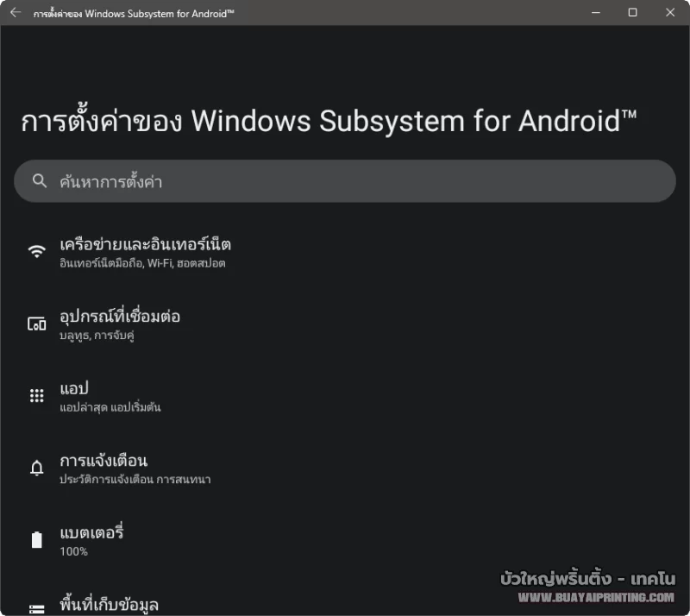This screenshot has height=616, width=690.
Task: Click the ประวัติการแจ้งเตือน การสนทนา subtitle
Action: coord(135,479)
